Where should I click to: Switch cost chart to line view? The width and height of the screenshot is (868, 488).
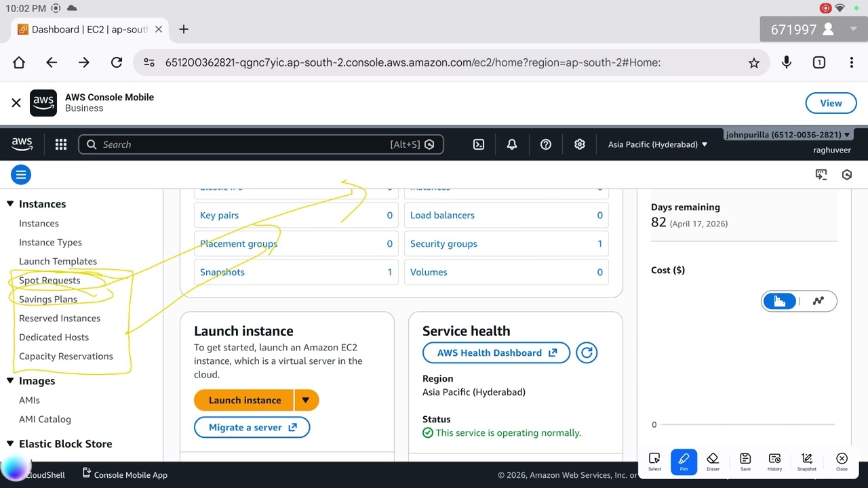818,301
